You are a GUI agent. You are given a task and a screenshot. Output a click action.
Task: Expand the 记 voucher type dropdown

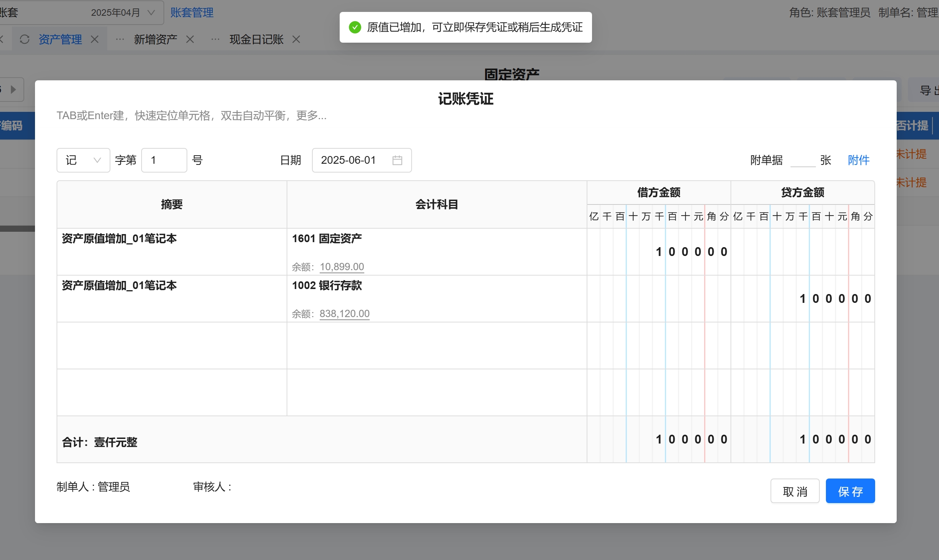pyautogui.click(x=83, y=160)
